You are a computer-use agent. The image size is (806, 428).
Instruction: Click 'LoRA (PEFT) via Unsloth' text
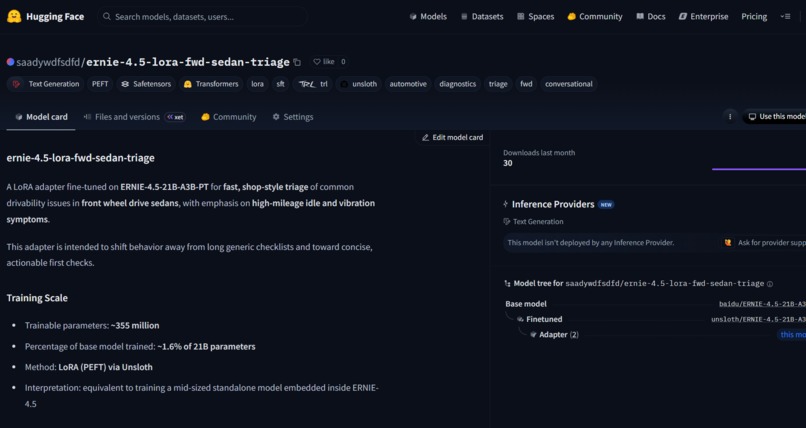click(x=105, y=367)
